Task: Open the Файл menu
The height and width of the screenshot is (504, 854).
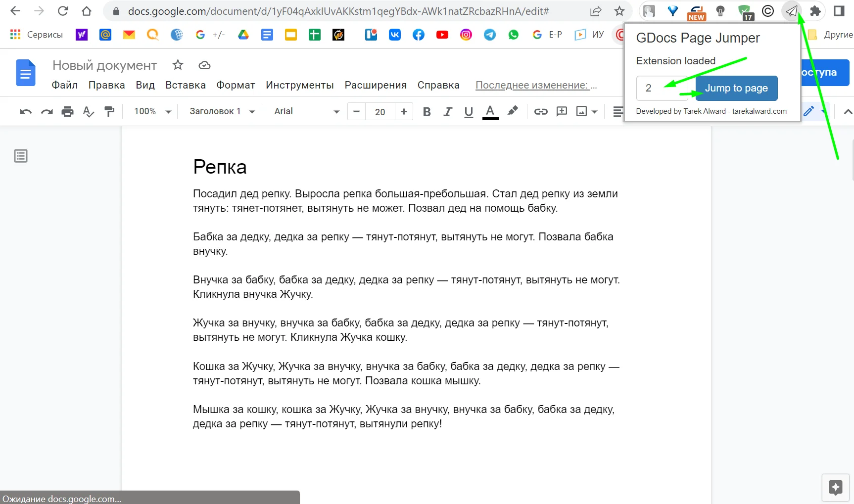Action: pos(65,85)
